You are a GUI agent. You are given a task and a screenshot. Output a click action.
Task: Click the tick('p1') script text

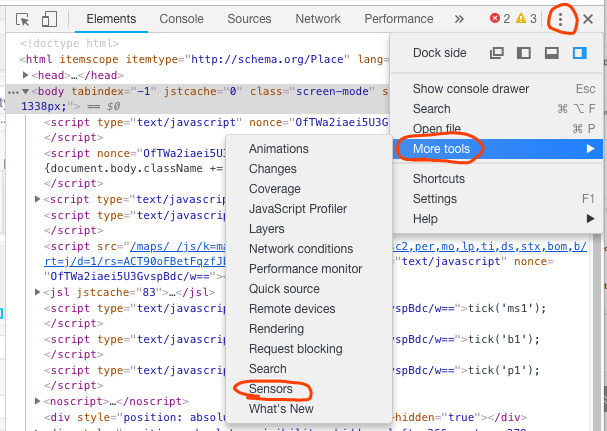pyautogui.click(x=504, y=370)
